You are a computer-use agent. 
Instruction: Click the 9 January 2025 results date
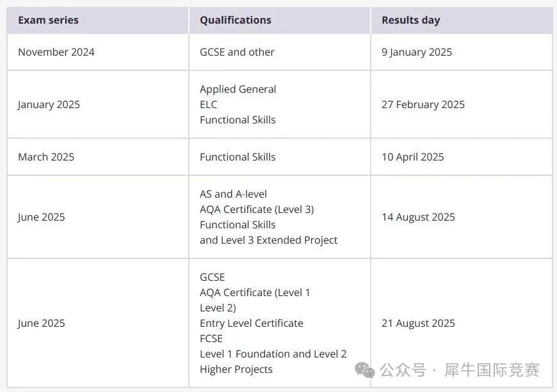click(x=417, y=52)
